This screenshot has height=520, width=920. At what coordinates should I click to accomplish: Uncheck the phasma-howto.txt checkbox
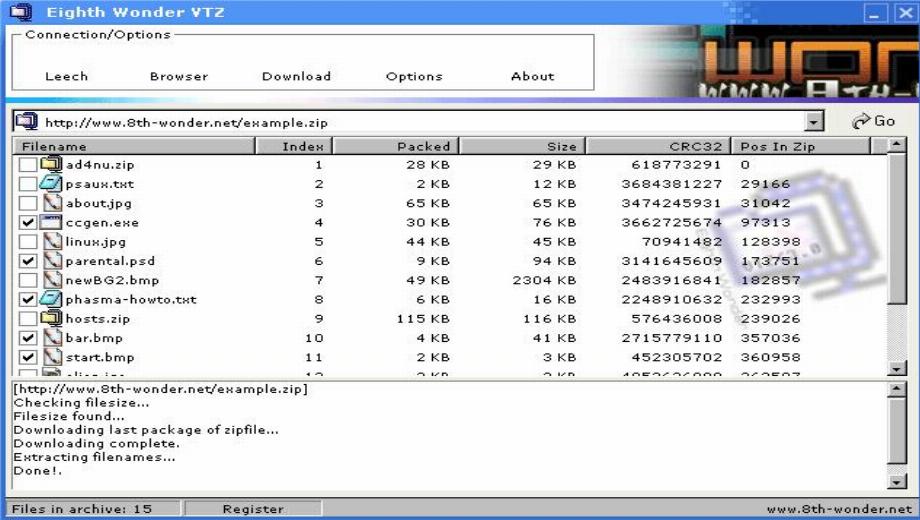(28, 299)
